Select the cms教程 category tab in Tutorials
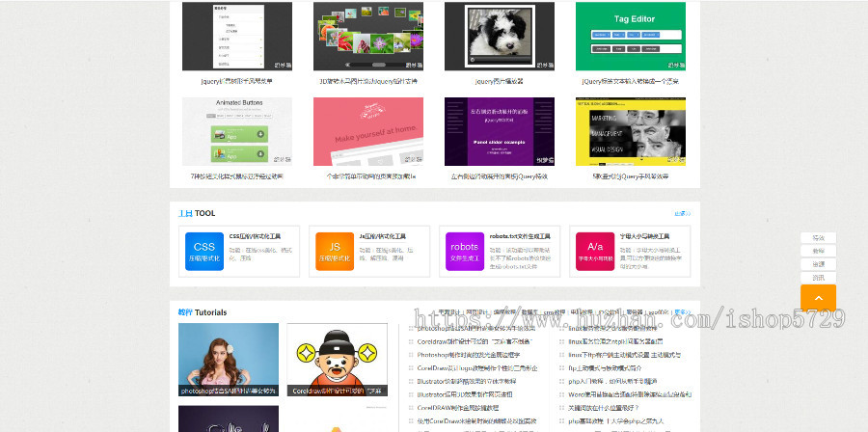Image resolution: width=868 pixels, height=432 pixels. [555, 312]
